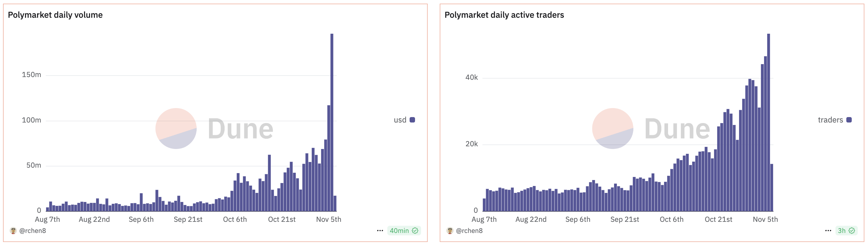This screenshot has height=245, width=868.
Task: Click the tallest bar in active traders chart
Action: tap(769, 121)
